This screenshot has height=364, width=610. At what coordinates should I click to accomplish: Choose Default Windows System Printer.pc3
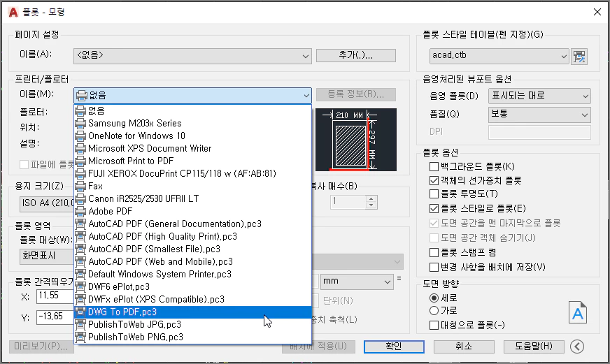(193, 274)
